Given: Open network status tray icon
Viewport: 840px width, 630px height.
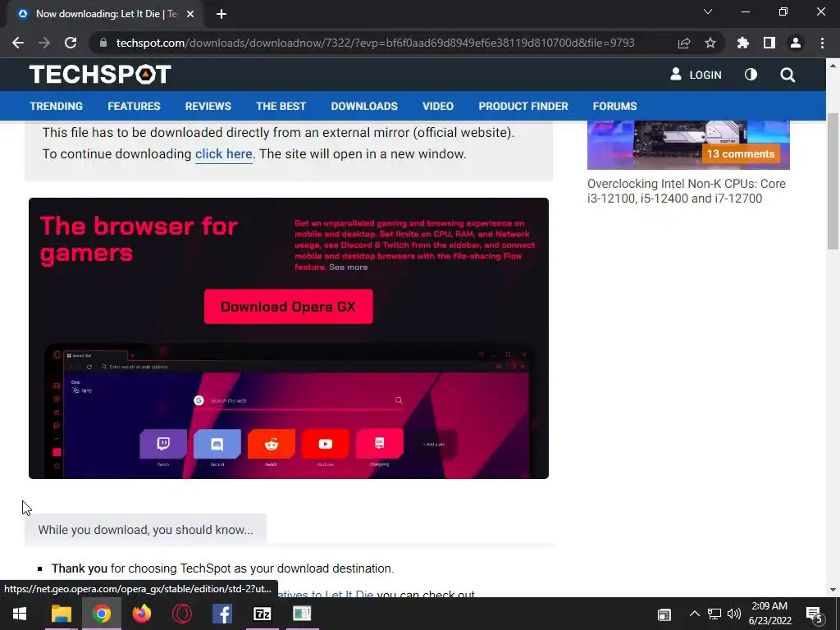Looking at the screenshot, I should pyautogui.click(x=714, y=614).
